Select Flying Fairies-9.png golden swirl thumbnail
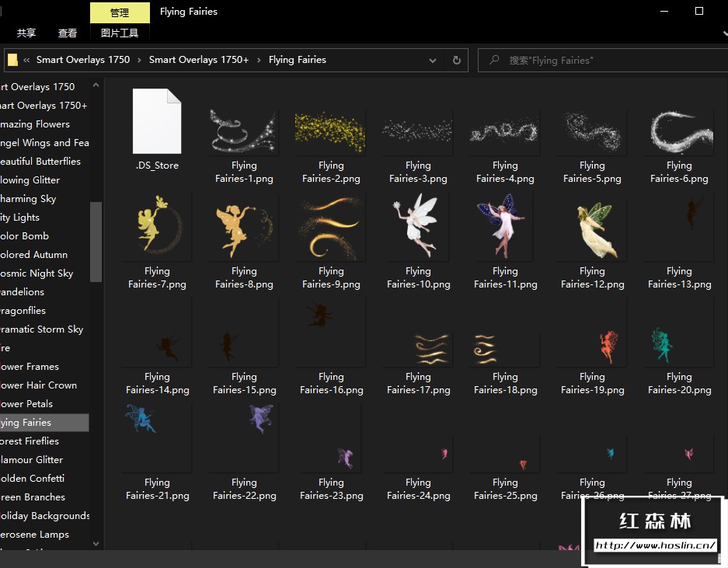This screenshot has height=568, width=728. [331, 227]
